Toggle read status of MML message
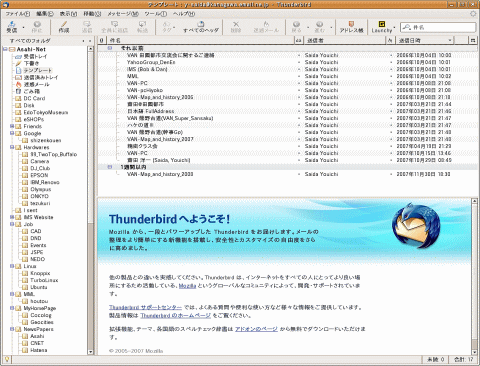480x366 pixels. coord(299,76)
